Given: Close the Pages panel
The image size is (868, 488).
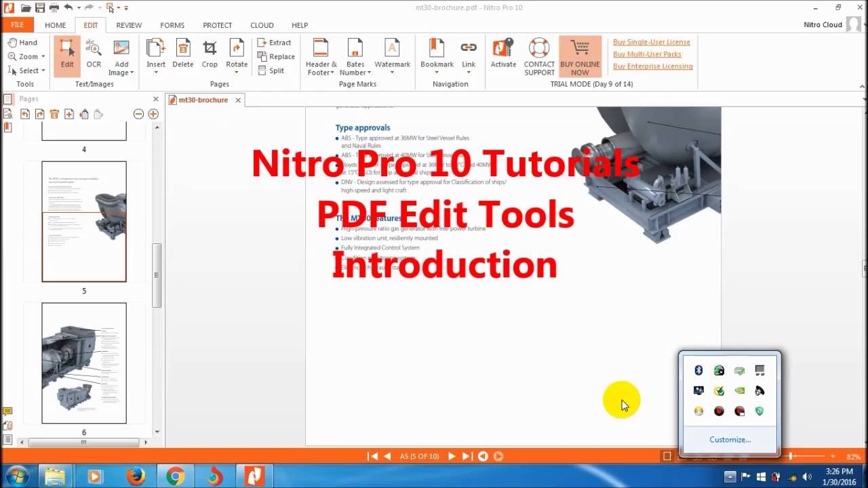Looking at the screenshot, I should coord(155,99).
